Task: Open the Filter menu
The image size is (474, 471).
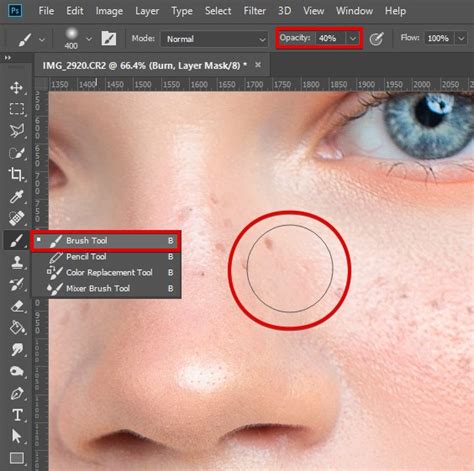Action: tap(254, 11)
